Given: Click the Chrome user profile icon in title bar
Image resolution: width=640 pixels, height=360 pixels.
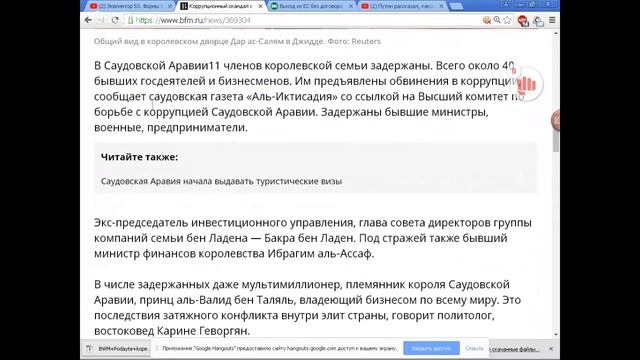Looking at the screenshot, I should pyautogui.click(x=505, y=4).
